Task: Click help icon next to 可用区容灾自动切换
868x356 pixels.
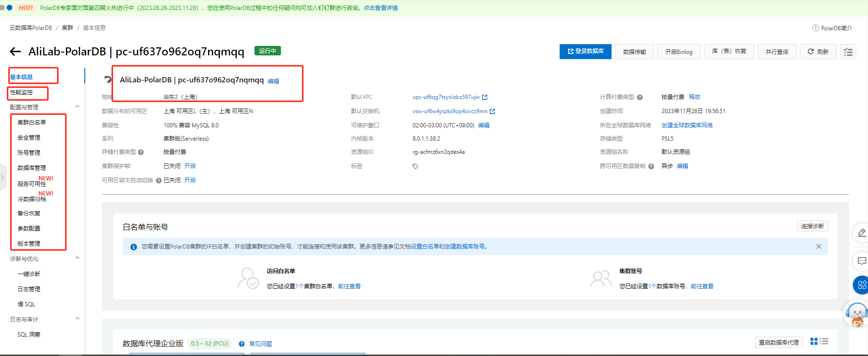Action: pyautogui.click(x=159, y=180)
